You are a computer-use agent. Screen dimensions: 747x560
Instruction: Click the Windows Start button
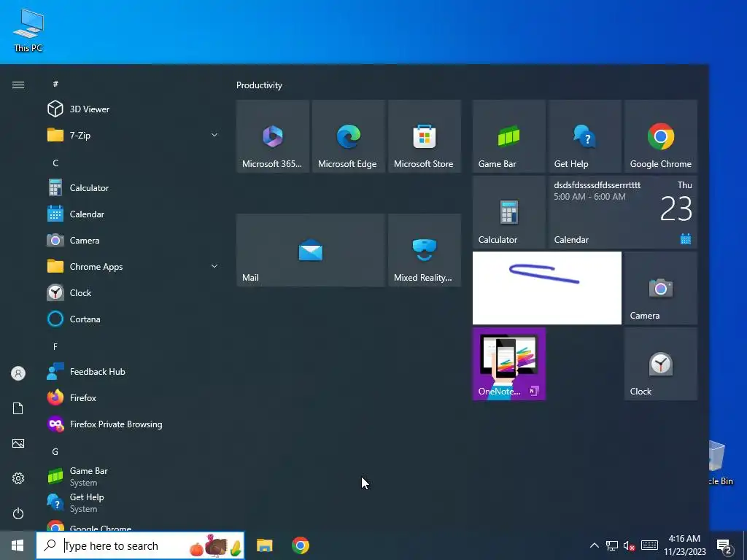click(x=18, y=545)
